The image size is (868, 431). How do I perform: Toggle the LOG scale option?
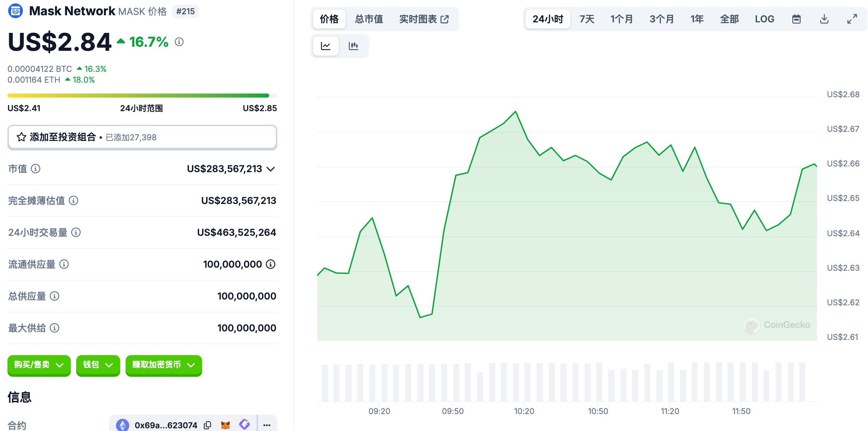pyautogui.click(x=764, y=19)
